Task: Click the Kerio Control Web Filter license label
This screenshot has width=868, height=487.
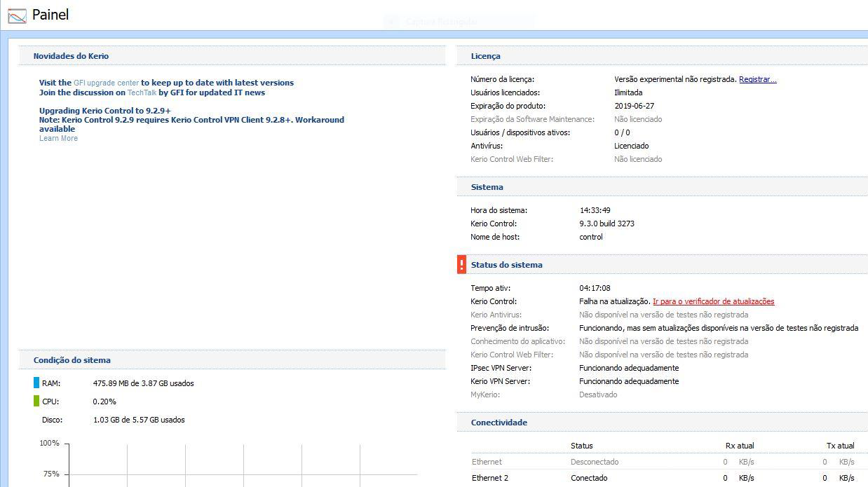Action: [512, 159]
